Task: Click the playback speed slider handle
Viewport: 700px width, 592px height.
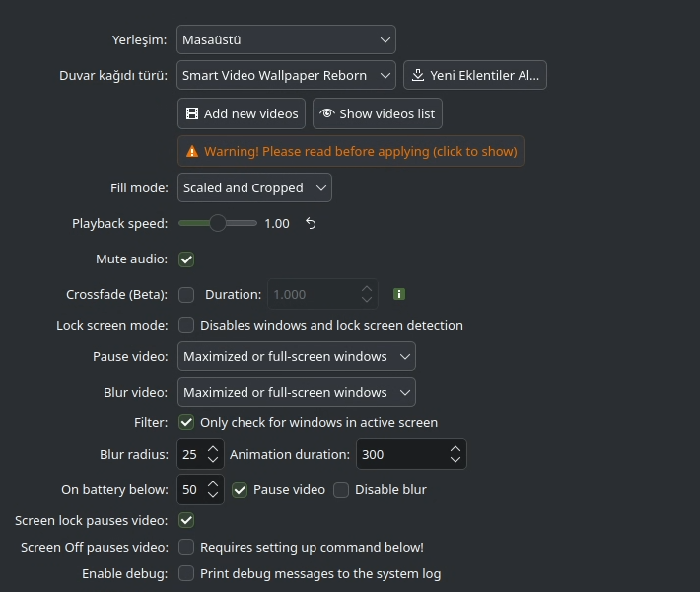Action: [218, 224]
